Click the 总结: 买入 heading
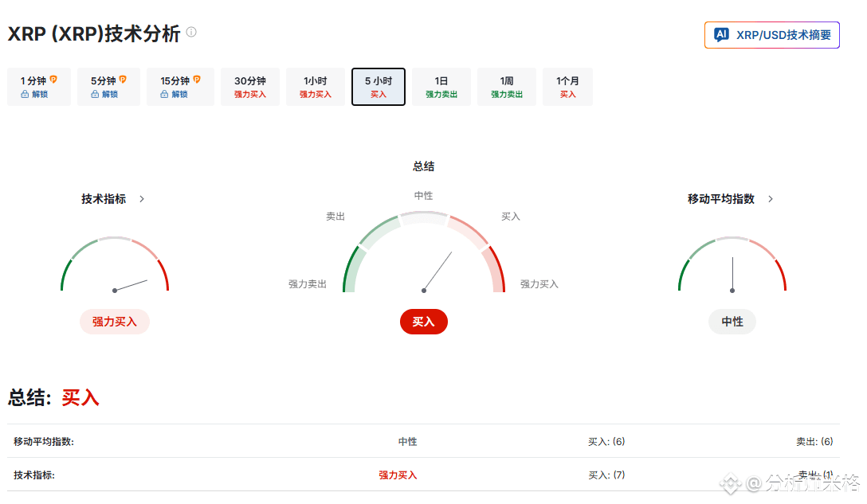 (53, 398)
